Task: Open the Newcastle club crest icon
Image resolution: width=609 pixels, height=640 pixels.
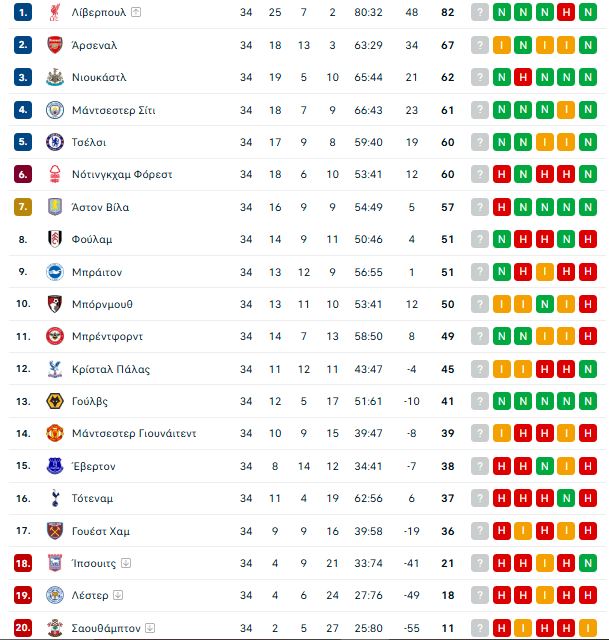Action: click(x=55, y=77)
